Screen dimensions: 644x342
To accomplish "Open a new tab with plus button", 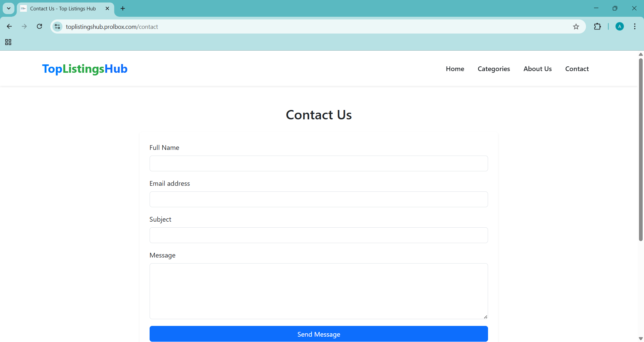I will 123,8.
